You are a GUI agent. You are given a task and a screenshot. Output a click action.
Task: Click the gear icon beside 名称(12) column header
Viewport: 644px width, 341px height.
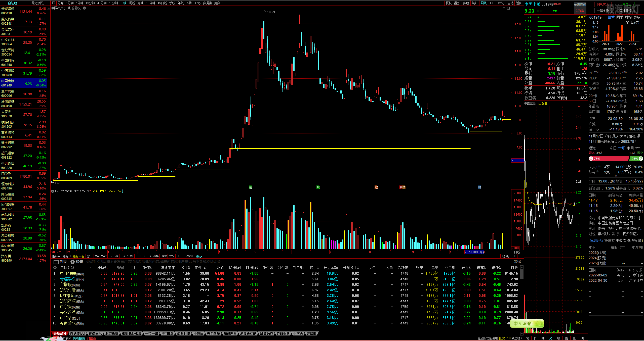coord(55,268)
